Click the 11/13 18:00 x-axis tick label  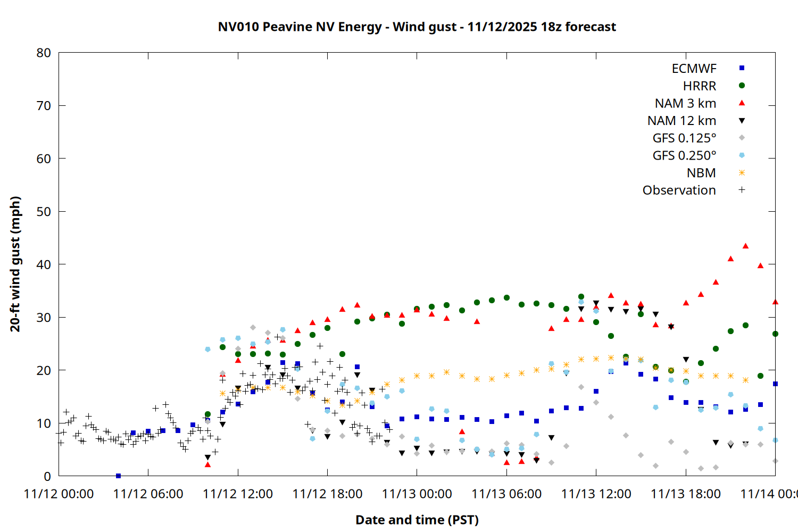(x=685, y=494)
